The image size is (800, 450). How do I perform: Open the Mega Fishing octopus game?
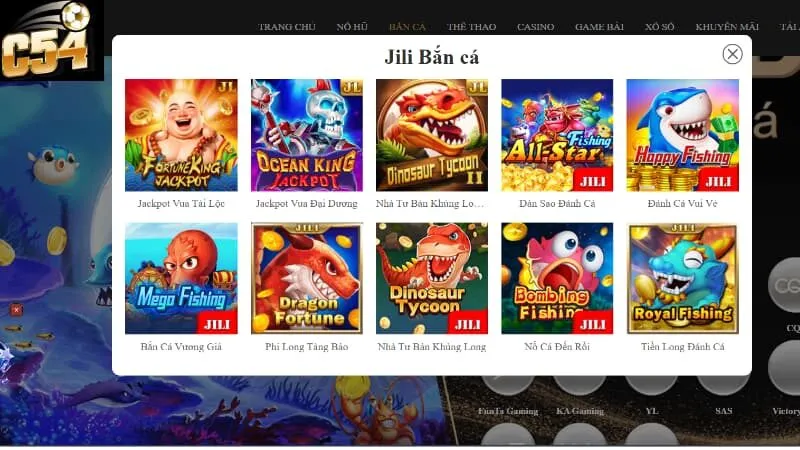(x=181, y=279)
